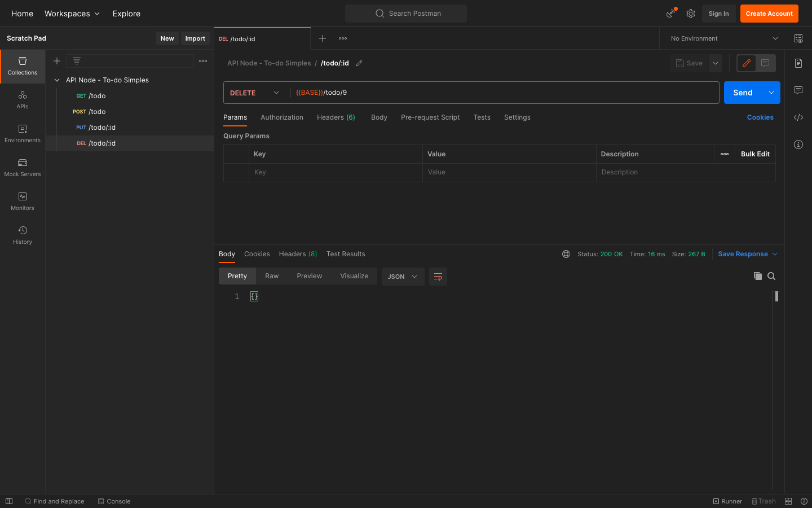Open the Pre-request Script tab

[430, 117]
